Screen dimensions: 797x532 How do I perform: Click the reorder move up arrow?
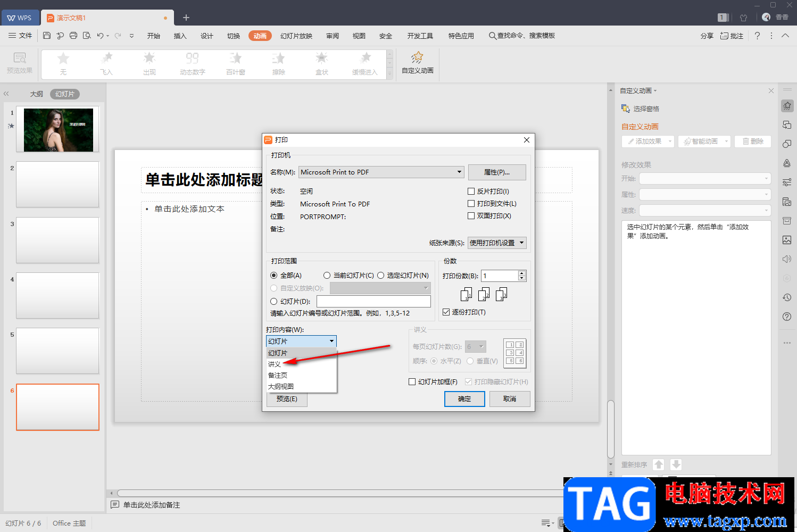pos(659,464)
